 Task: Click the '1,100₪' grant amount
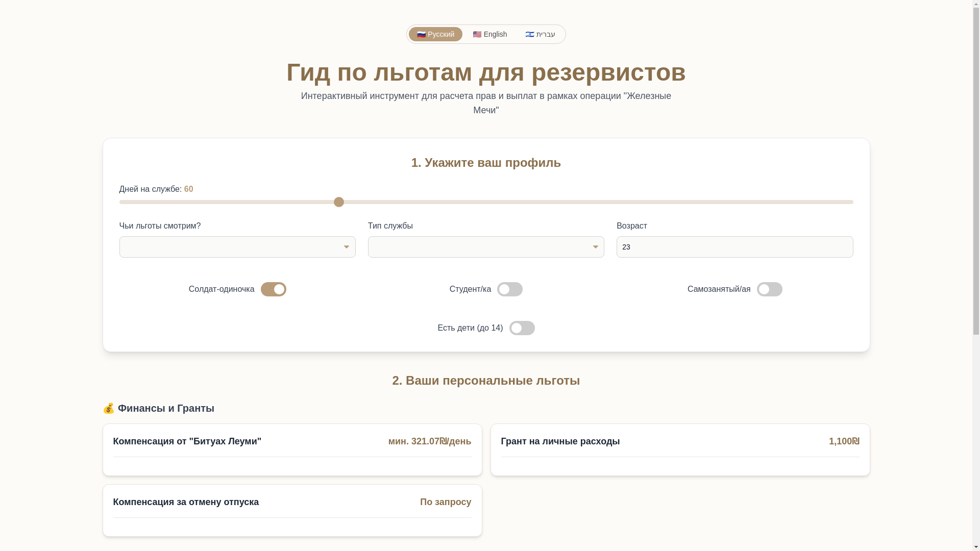point(844,441)
